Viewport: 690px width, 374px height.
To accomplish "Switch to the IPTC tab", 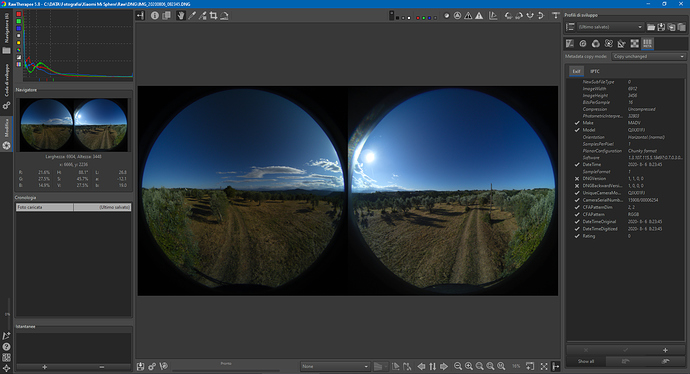I will click(x=595, y=71).
